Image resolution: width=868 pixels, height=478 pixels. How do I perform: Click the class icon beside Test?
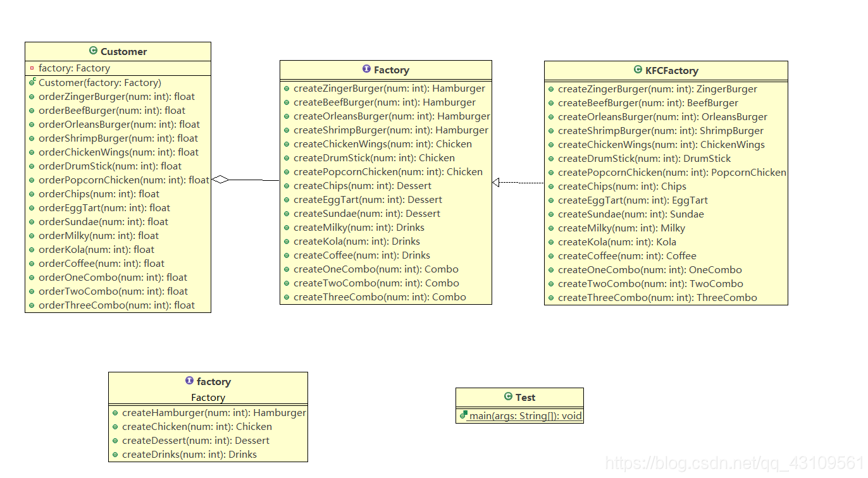[508, 397]
